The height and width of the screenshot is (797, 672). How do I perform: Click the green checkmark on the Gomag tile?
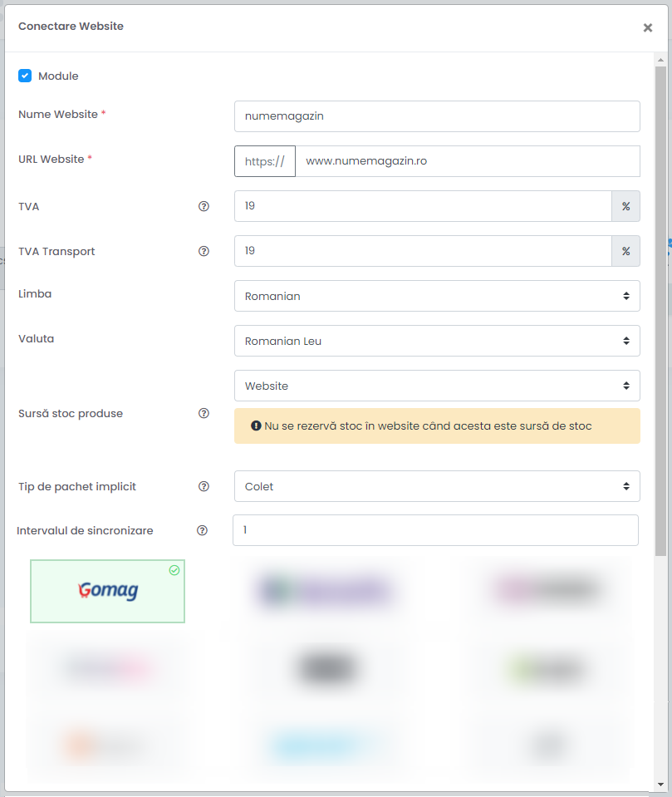(174, 570)
